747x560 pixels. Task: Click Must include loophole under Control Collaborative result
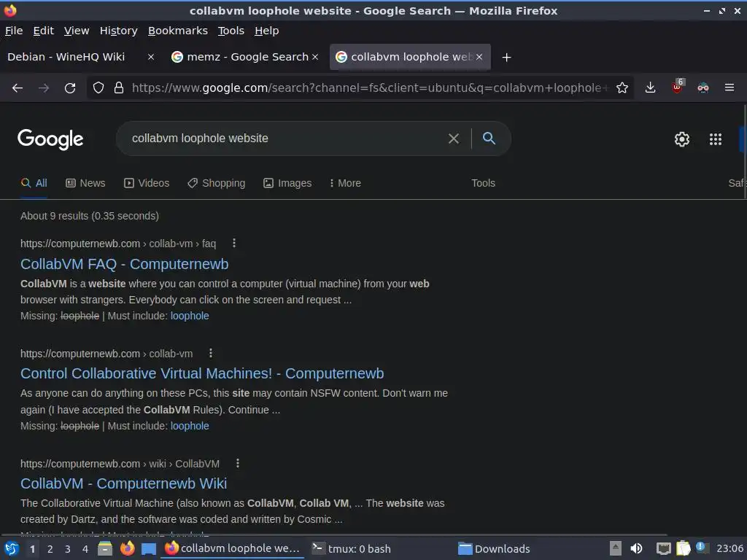pos(190,426)
